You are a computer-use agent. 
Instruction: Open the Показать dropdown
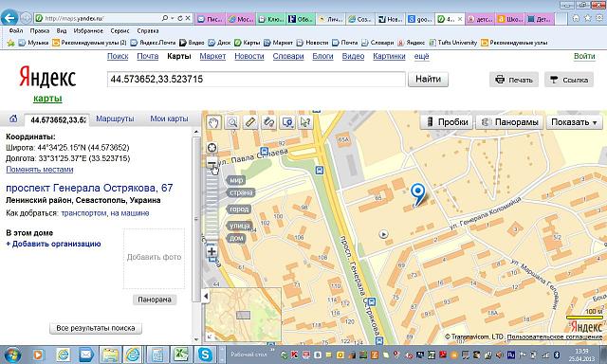coord(574,122)
